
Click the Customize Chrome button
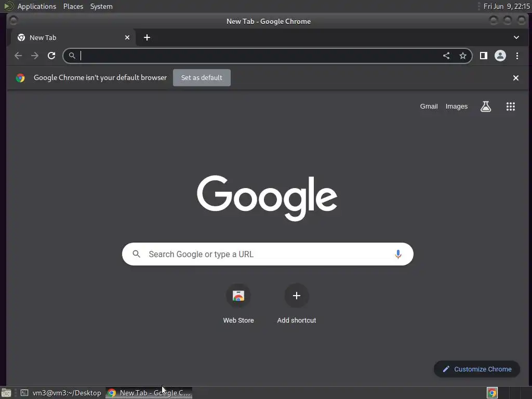(477, 369)
